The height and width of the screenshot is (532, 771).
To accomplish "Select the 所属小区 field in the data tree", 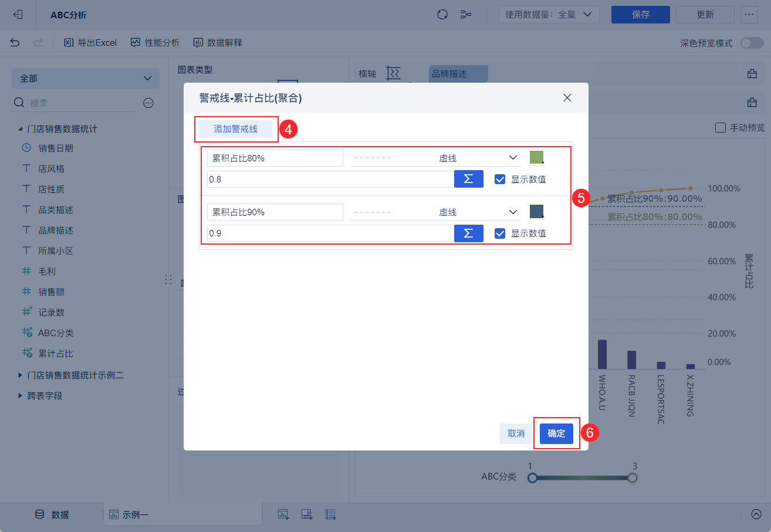I will click(56, 251).
